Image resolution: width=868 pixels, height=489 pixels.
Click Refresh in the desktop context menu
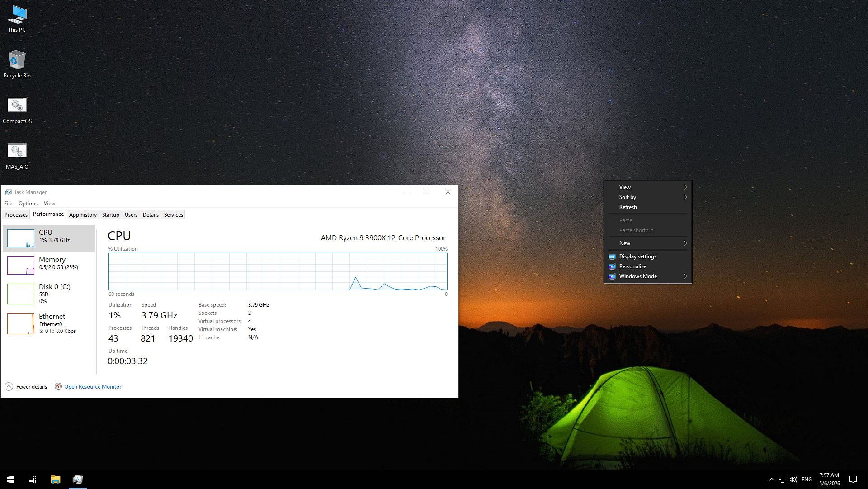click(x=648, y=207)
